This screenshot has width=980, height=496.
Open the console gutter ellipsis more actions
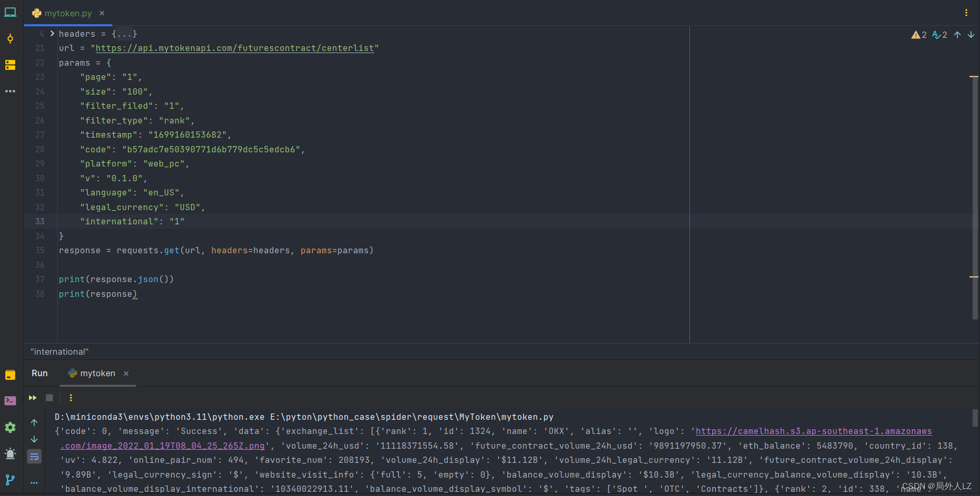tap(34, 482)
